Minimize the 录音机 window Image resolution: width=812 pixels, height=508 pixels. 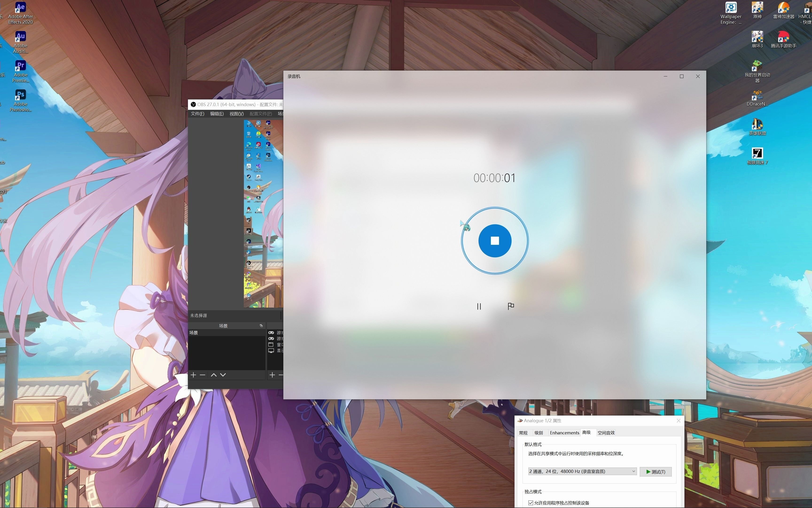665,76
